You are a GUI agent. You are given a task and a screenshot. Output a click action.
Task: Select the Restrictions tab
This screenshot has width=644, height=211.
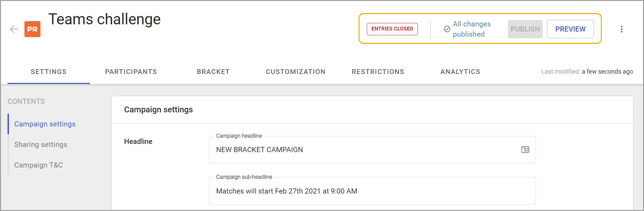coord(378,72)
